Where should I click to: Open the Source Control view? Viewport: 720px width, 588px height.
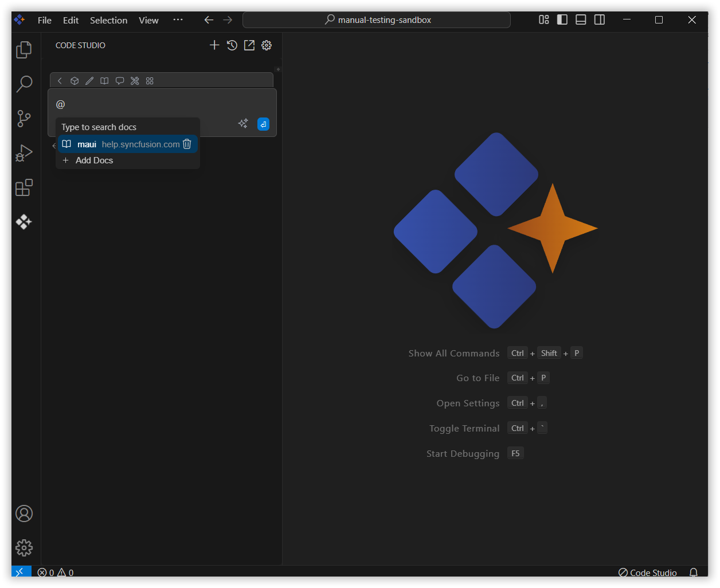tap(24, 119)
